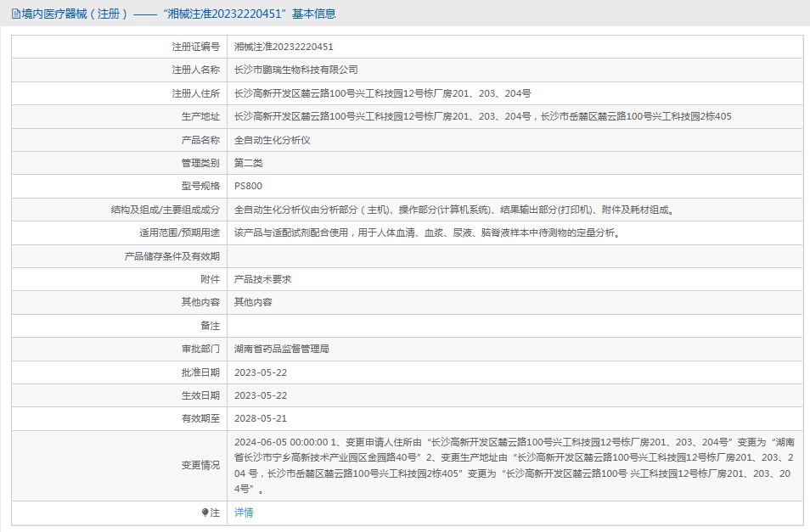Screen dimensions: 810x532
Task: Click the 产品技术要求 attachment text
Action: coord(262,279)
